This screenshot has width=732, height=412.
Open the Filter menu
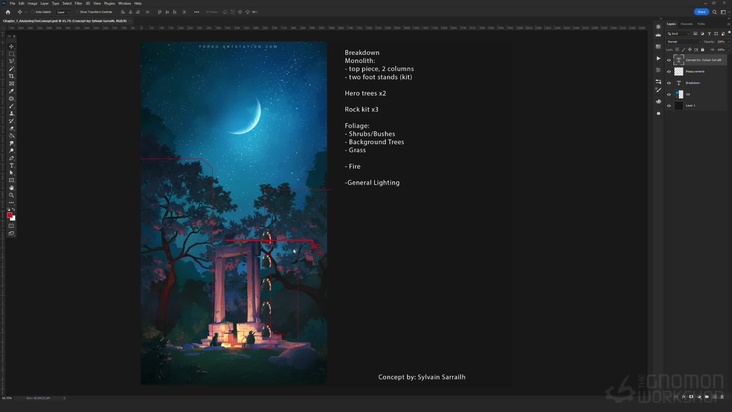78,3
